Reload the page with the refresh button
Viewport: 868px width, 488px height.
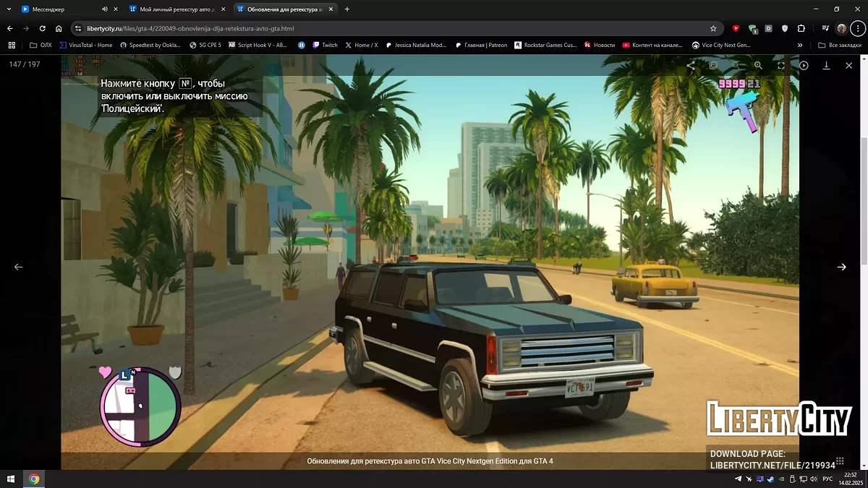[42, 28]
